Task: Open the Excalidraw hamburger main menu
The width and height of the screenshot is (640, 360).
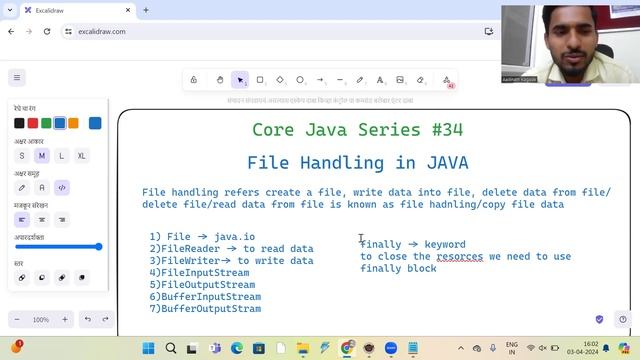Action: click(x=17, y=78)
